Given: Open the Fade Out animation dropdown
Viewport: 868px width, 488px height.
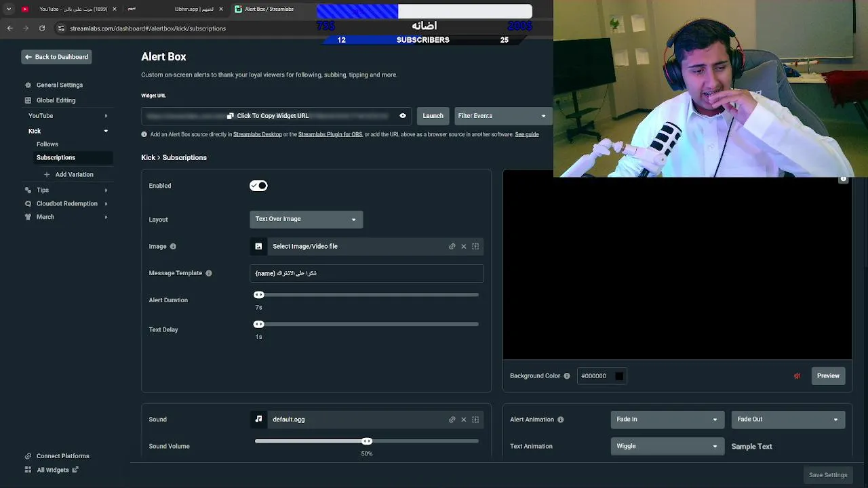Looking at the screenshot, I should point(788,420).
